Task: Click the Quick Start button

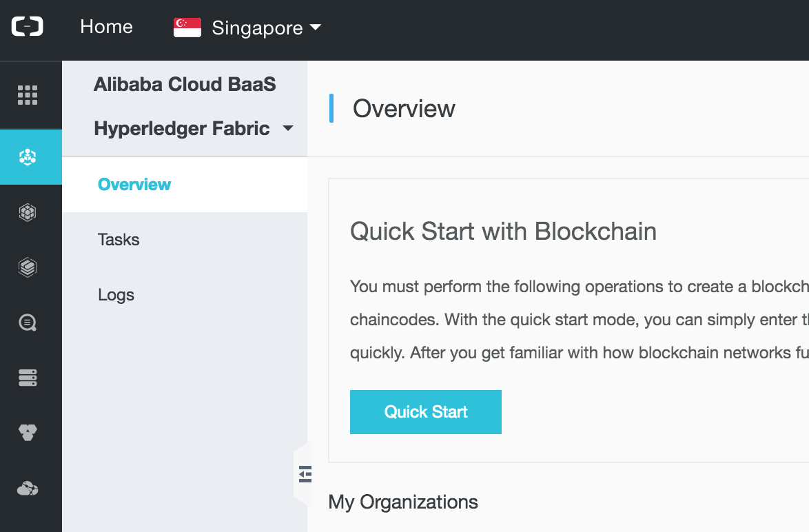Action: click(426, 412)
